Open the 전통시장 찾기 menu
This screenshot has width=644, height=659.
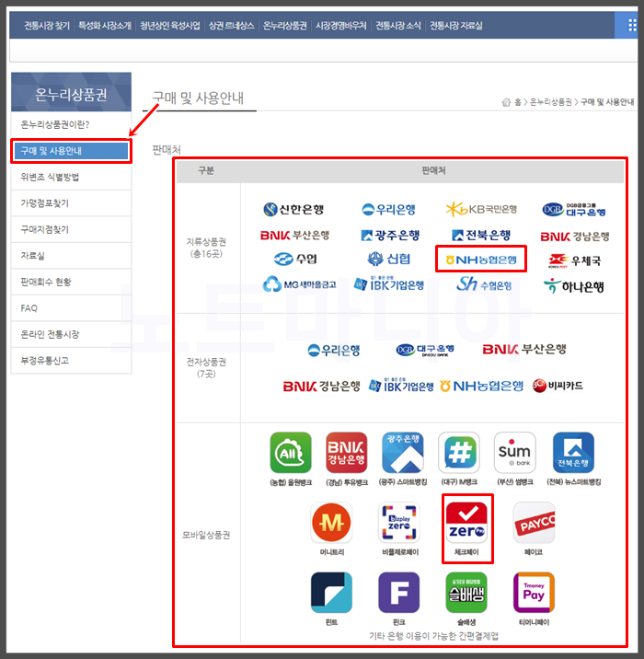(x=47, y=26)
